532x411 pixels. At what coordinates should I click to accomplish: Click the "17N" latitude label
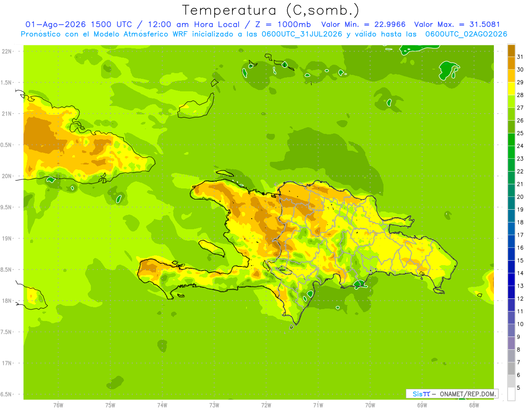coord(6,363)
